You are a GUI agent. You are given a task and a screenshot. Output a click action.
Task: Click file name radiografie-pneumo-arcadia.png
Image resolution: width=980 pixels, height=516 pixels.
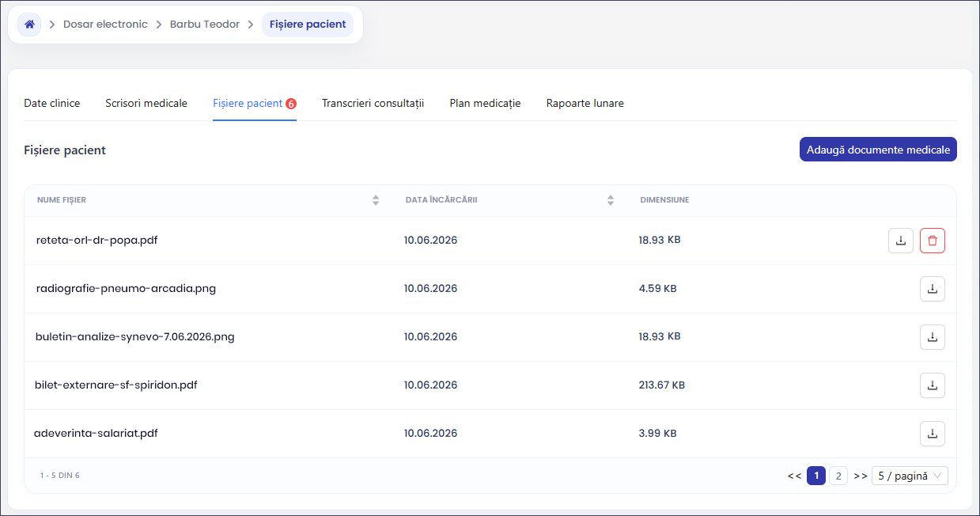pyautogui.click(x=126, y=288)
